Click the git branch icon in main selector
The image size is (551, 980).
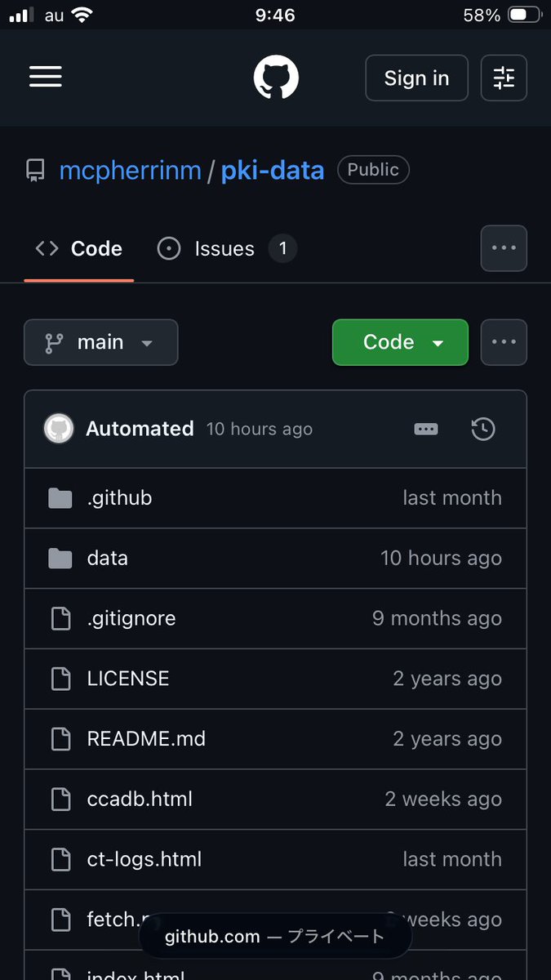point(54,342)
